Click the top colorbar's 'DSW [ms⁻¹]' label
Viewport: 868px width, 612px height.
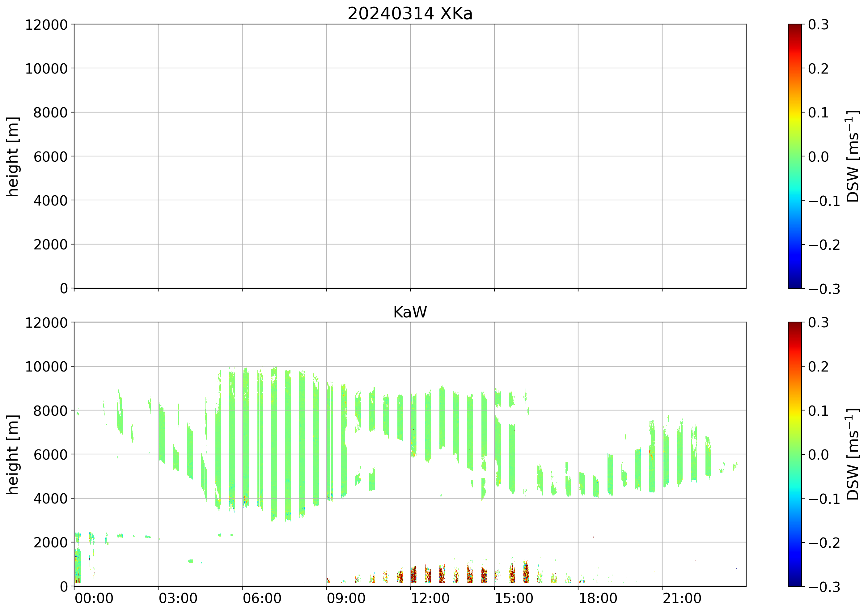point(853,156)
